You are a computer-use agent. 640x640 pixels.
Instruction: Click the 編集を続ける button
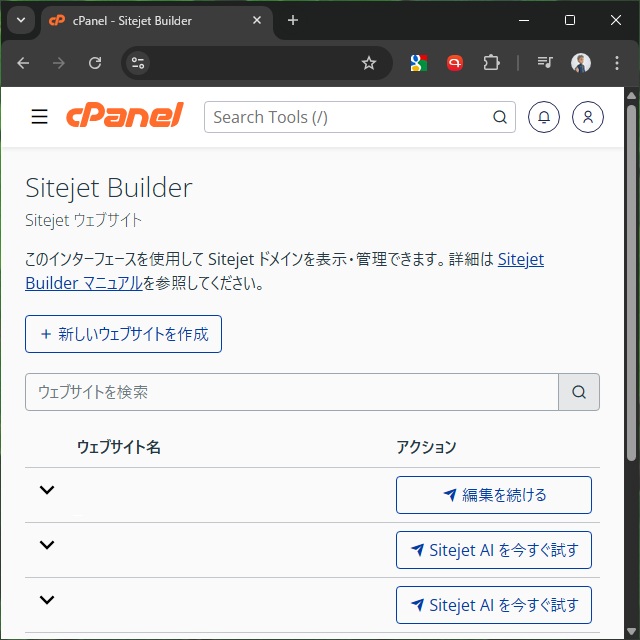pos(494,495)
